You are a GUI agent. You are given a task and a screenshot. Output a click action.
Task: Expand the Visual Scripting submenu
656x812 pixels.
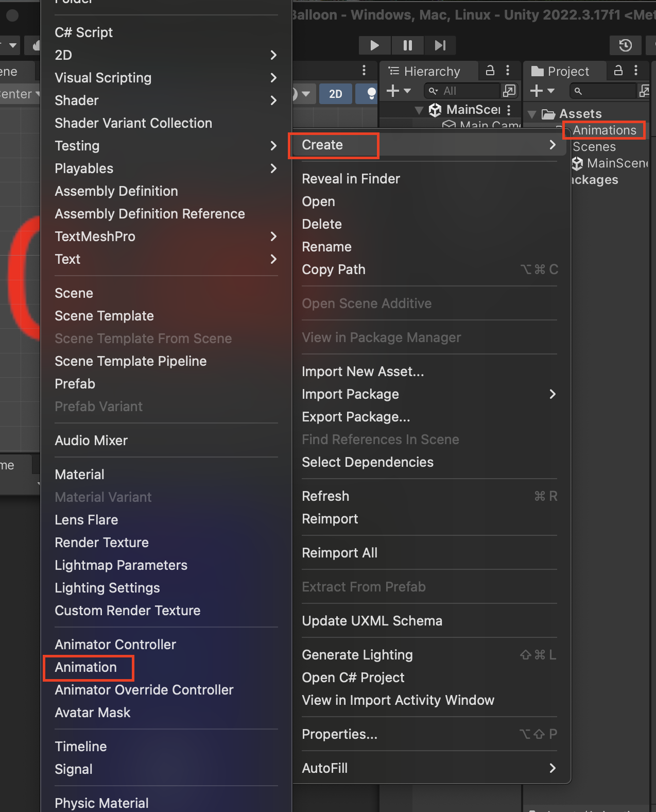166,78
